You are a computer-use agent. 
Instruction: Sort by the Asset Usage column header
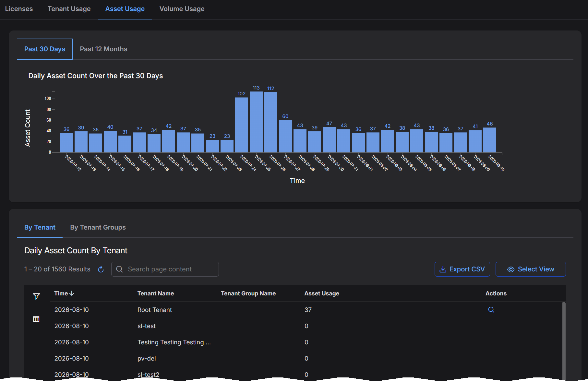(x=322, y=293)
